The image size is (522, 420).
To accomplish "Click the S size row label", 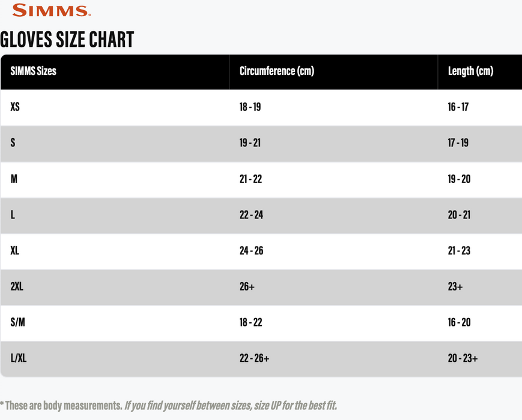I will pos(13,143).
